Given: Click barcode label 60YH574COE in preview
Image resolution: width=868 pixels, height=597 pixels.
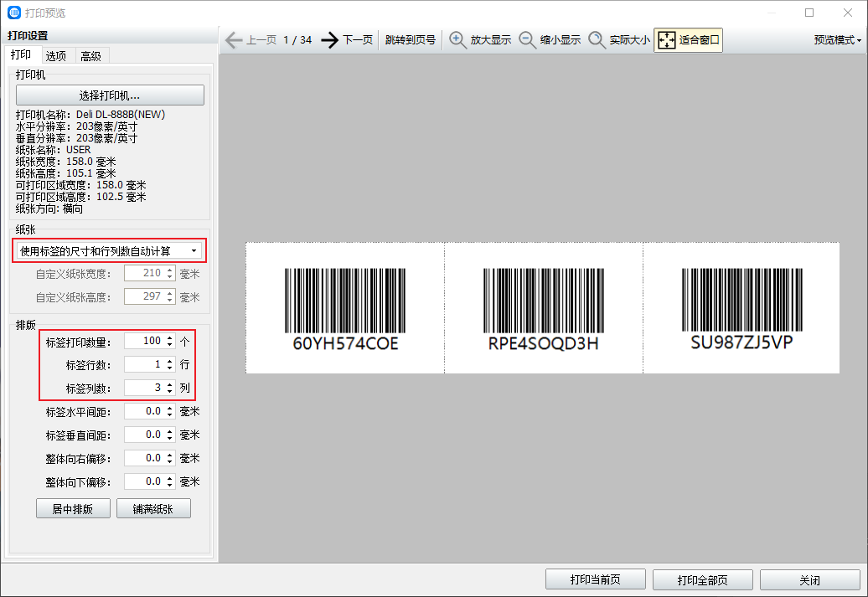Looking at the screenshot, I should point(345,307).
